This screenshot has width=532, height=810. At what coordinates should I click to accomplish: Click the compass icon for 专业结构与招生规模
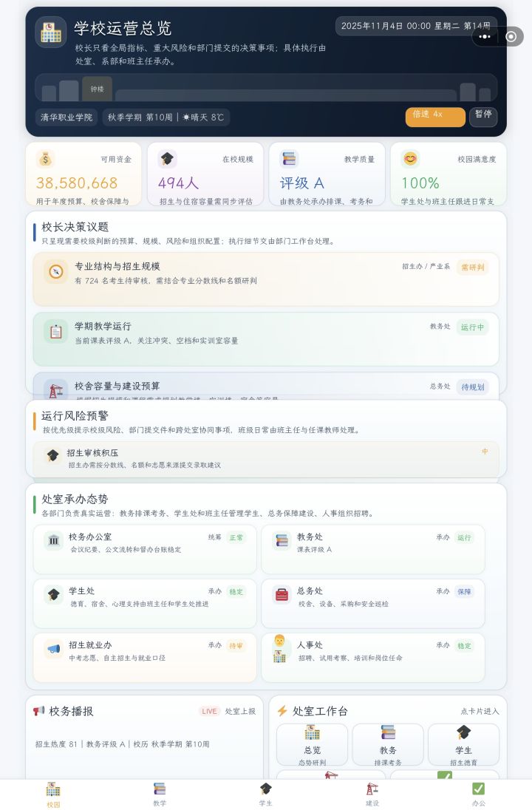click(55, 272)
